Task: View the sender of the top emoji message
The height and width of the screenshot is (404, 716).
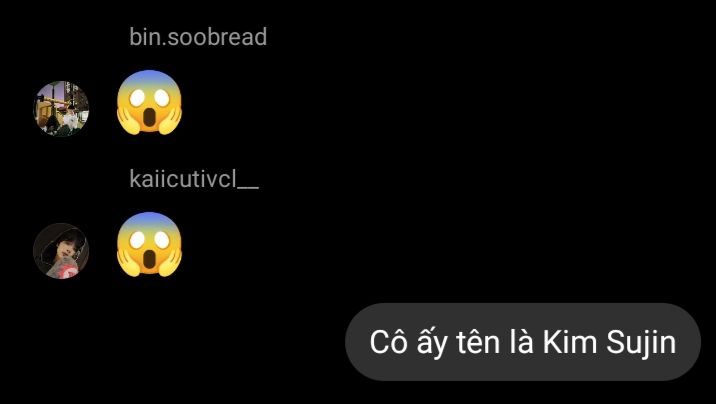Action: pos(198,37)
